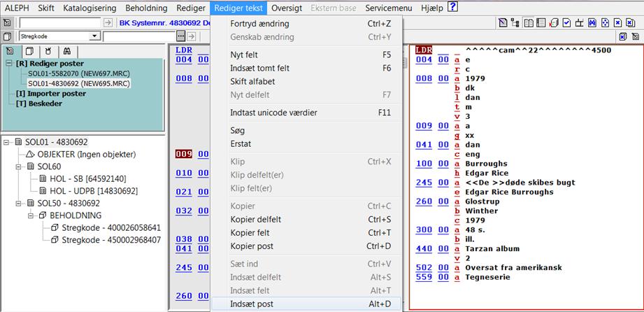Click the binoculars search tab icon
Image resolution: width=644 pixels, height=312 pixels.
(x=66, y=51)
